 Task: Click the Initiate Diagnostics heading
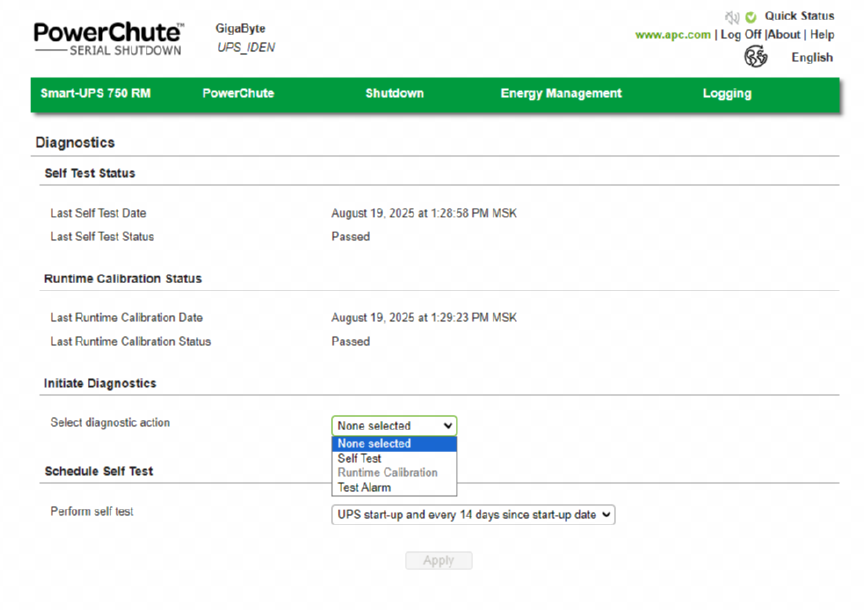[x=100, y=384]
